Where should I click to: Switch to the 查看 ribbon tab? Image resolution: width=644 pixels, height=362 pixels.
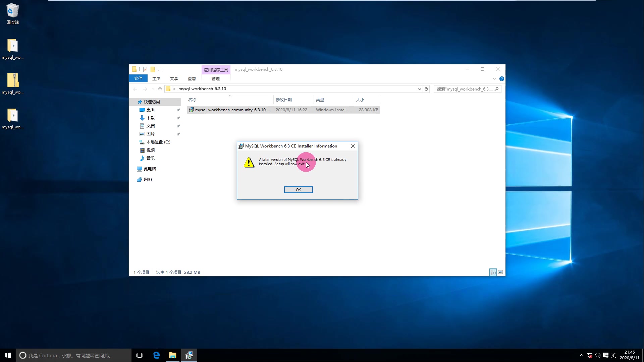point(192,78)
